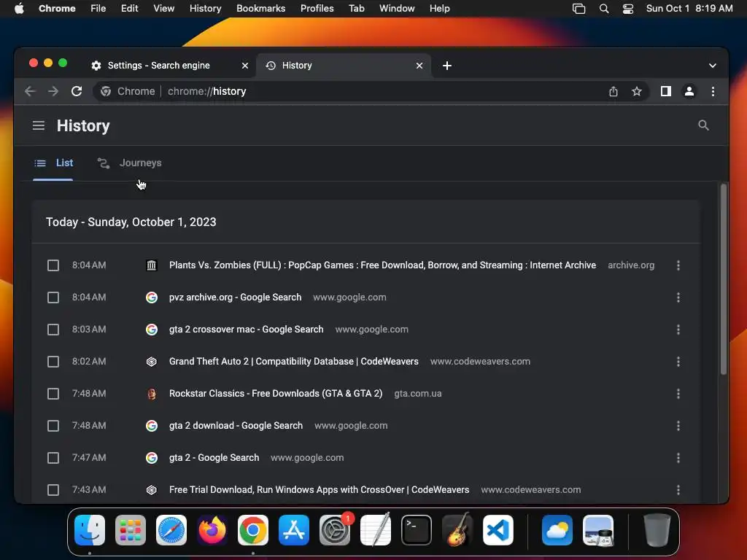The height and width of the screenshot is (560, 747).
Task: Check the Free Trial Download CrossOver entry
Action: (x=53, y=490)
